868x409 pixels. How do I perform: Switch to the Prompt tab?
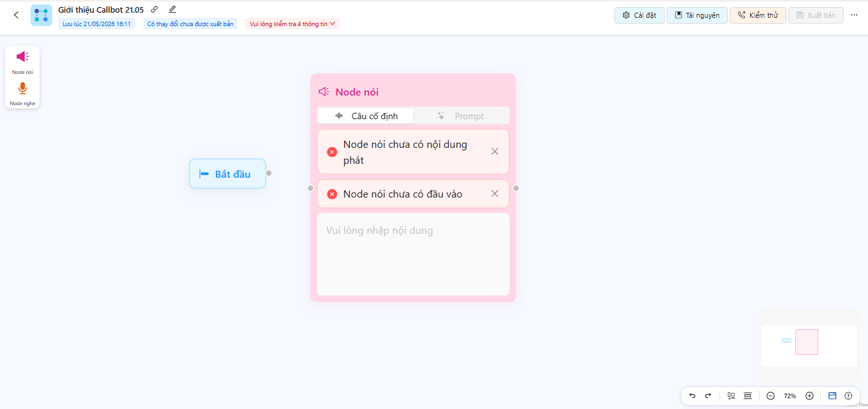pos(461,116)
